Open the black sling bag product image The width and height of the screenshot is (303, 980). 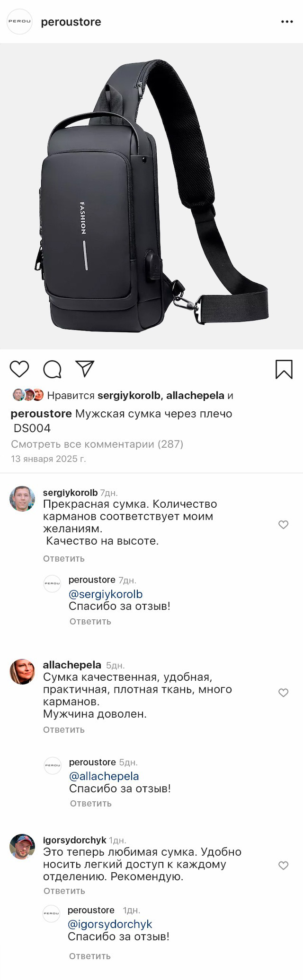pyautogui.click(x=151, y=196)
